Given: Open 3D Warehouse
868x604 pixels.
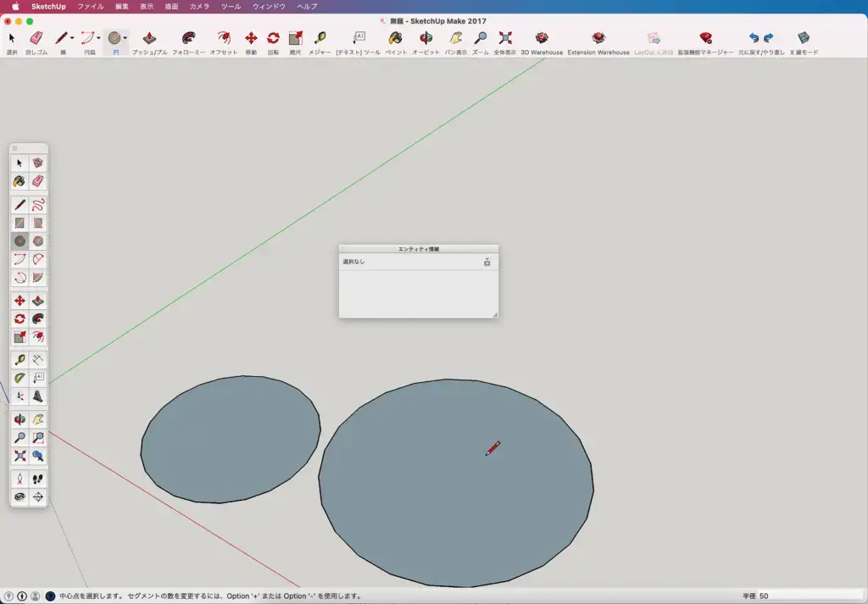Looking at the screenshot, I should (x=542, y=37).
